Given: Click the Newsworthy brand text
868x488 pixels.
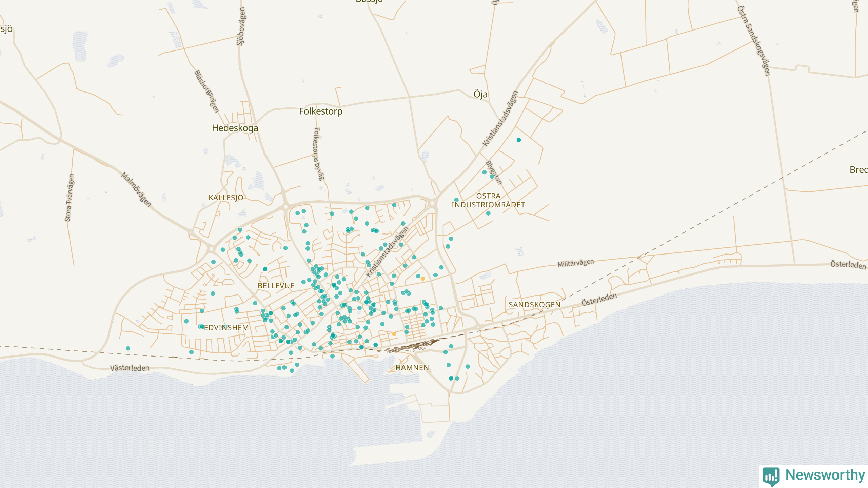Looking at the screenshot, I should point(825,475).
